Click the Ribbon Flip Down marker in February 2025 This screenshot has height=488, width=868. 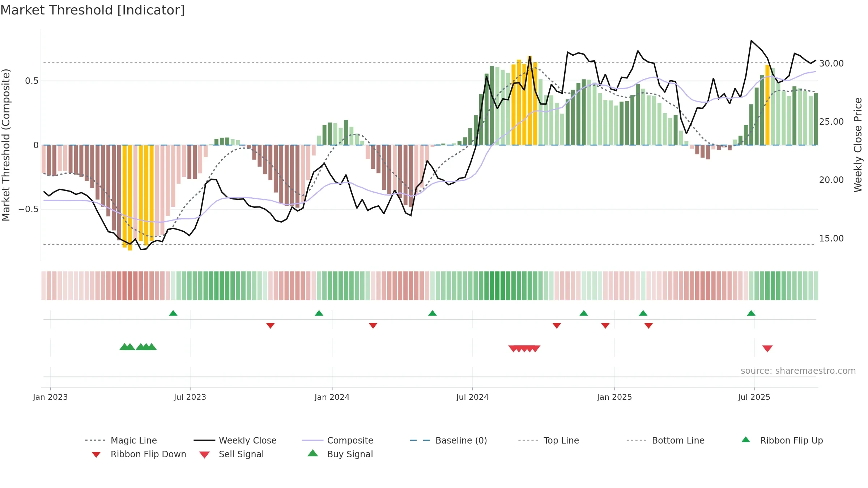[648, 326]
